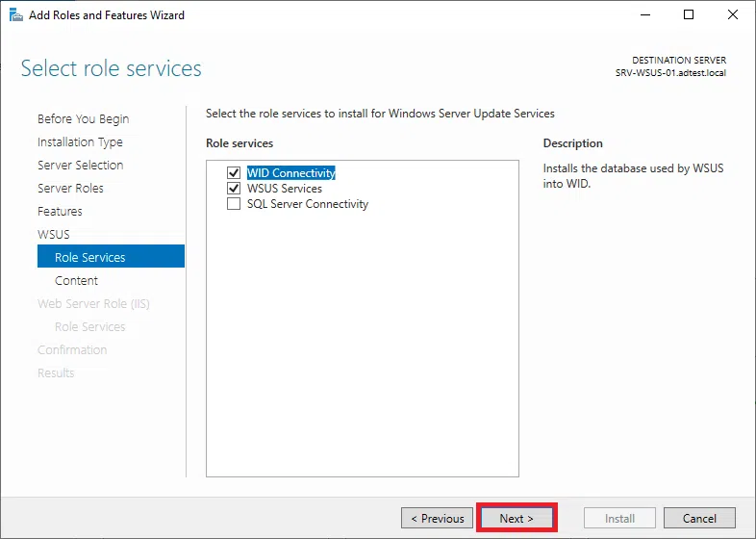
Task: Open the Before You Begin step
Action: click(83, 119)
